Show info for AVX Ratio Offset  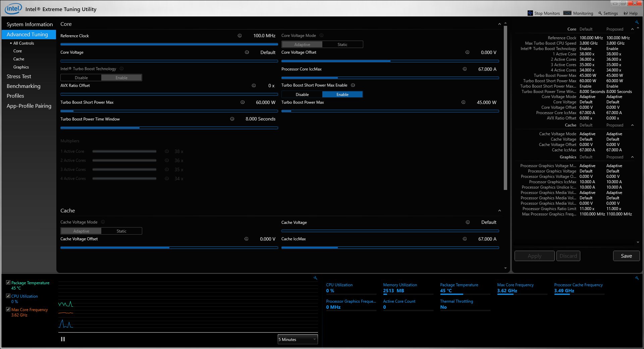[x=254, y=86]
